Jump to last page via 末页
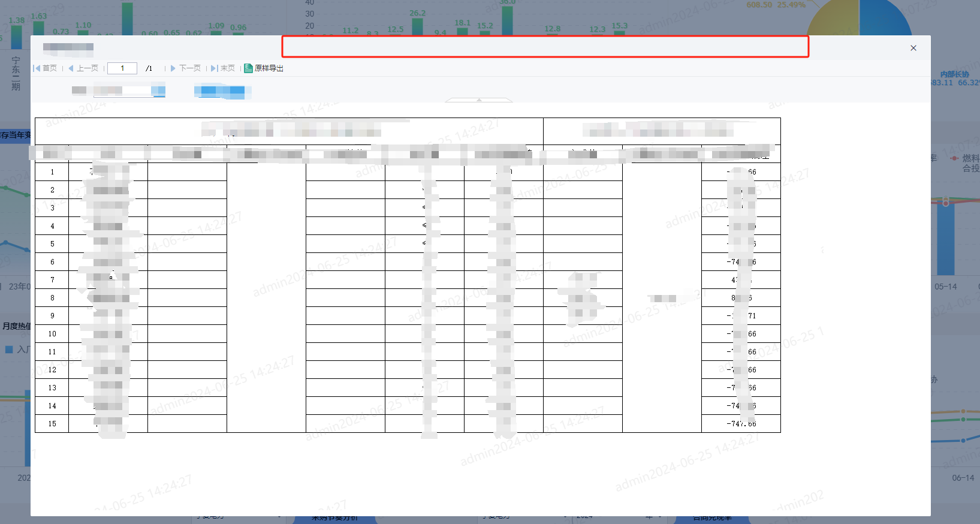The width and height of the screenshot is (980, 524). click(x=223, y=68)
